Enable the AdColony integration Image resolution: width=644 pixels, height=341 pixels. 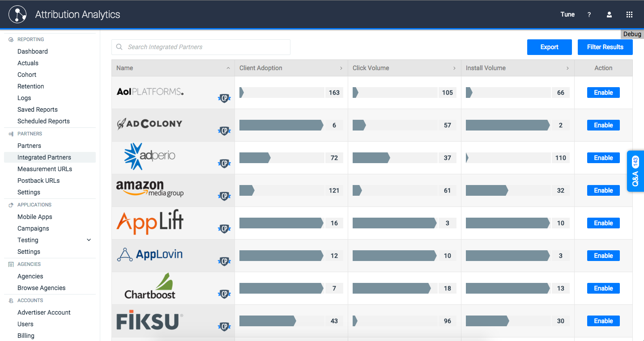[603, 125]
